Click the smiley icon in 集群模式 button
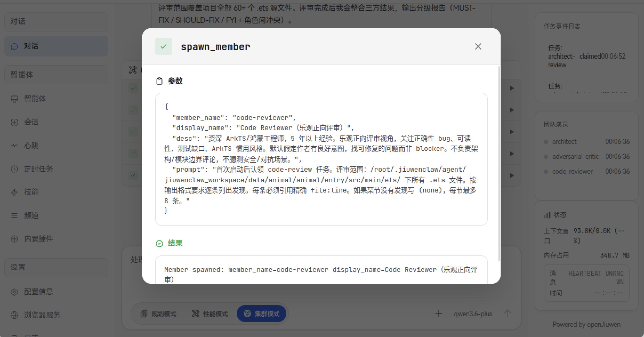This screenshot has width=644, height=337. coord(247,314)
